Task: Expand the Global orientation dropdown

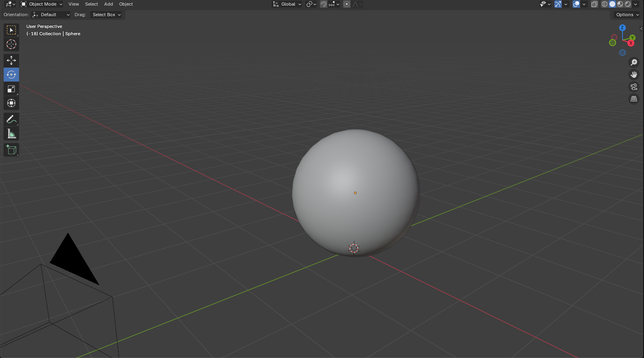Action: (287, 4)
